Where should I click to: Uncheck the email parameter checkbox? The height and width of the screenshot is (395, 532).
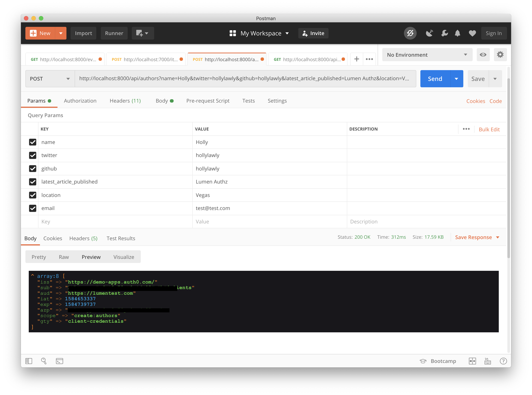pyautogui.click(x=32, y=208)
